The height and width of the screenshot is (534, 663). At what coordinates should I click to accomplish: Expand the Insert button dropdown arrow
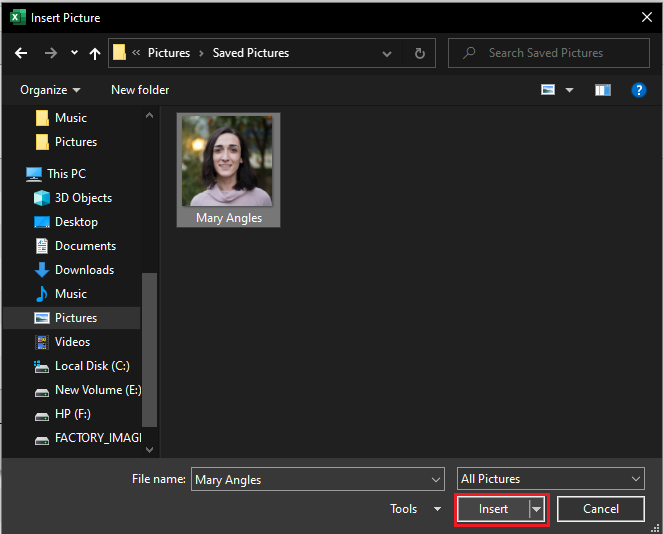(x=538, y=509)
